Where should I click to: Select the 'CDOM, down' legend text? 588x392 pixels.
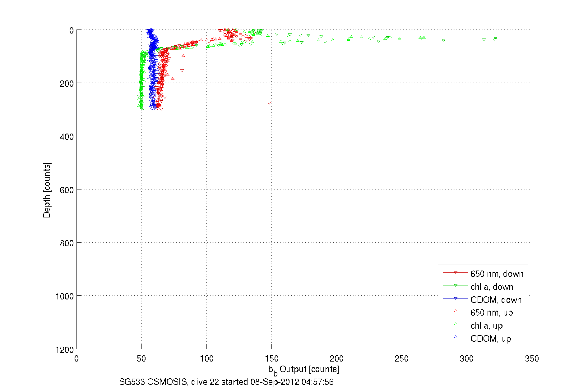(496, 300)
